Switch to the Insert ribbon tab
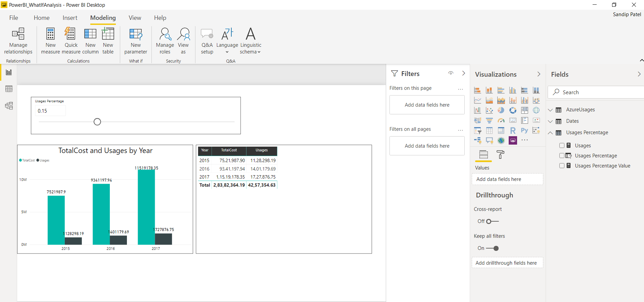This screenshot has width=644, height=302. (x=70, y=18)
